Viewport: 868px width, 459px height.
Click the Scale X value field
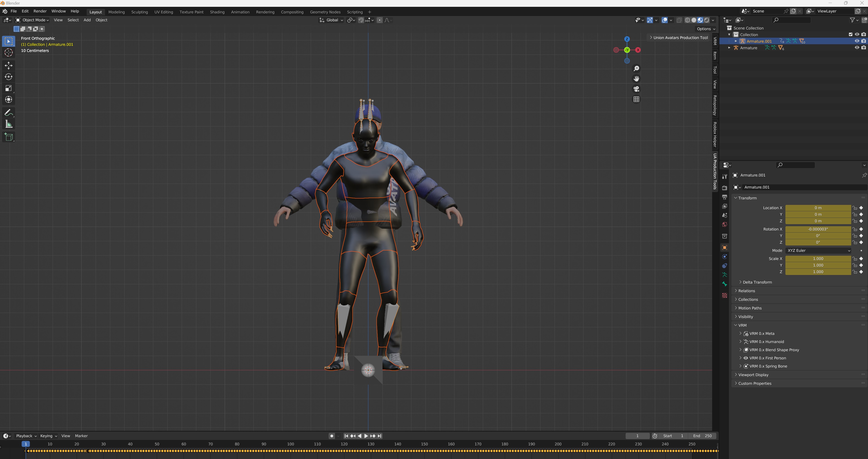tap(818, 259)
